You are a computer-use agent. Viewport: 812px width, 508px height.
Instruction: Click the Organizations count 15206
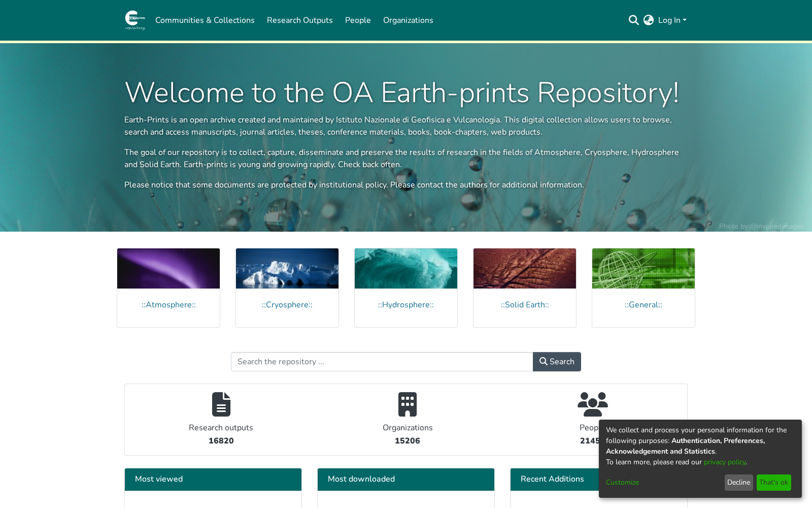pos(408,441)
